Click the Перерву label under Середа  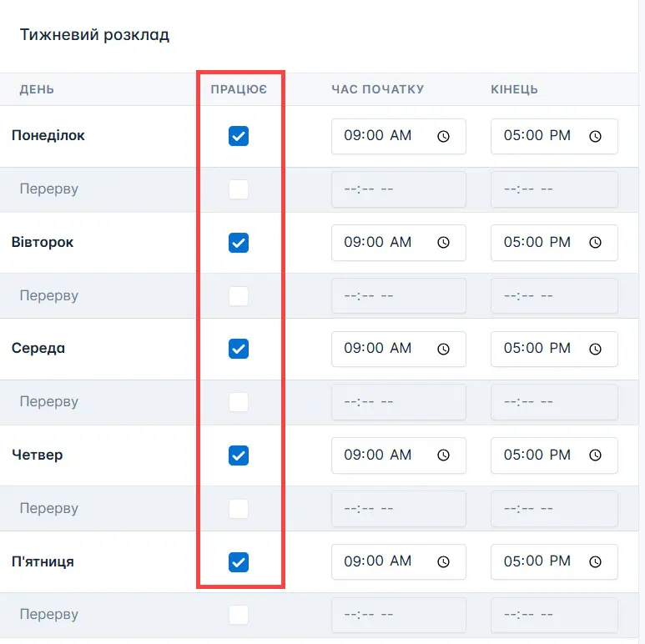tap(49, 402)
